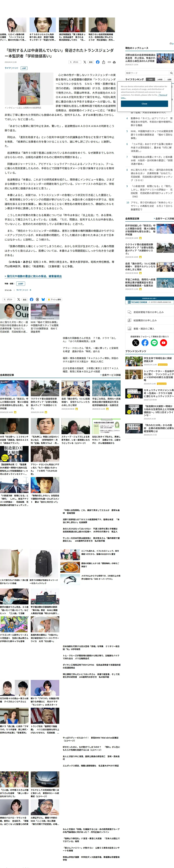Click the Facebook share icon under article title

98,62
